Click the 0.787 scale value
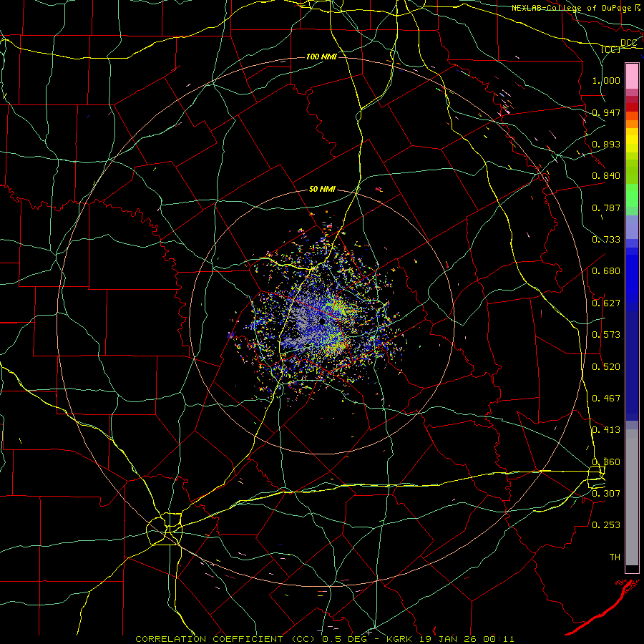 point(606,208)
